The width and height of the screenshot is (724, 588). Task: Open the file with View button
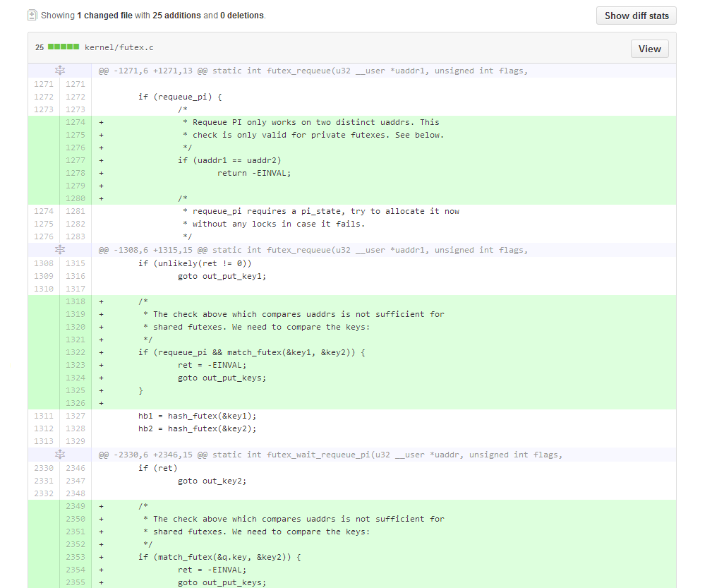point(649,49)
